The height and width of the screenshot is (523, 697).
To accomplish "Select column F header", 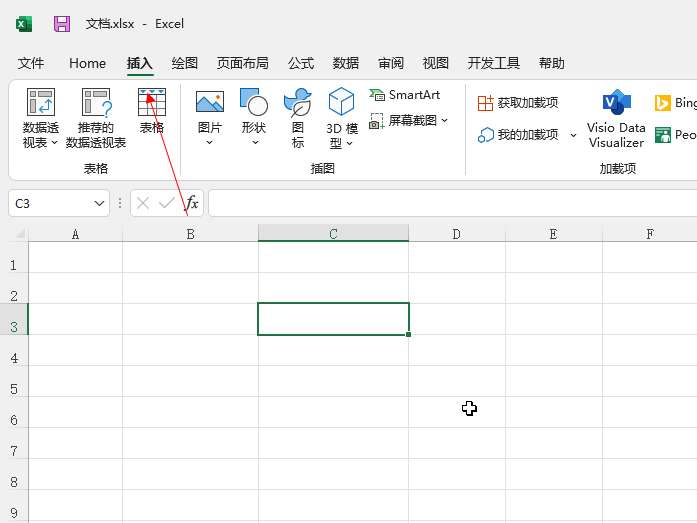I will (x=650, y=234).
